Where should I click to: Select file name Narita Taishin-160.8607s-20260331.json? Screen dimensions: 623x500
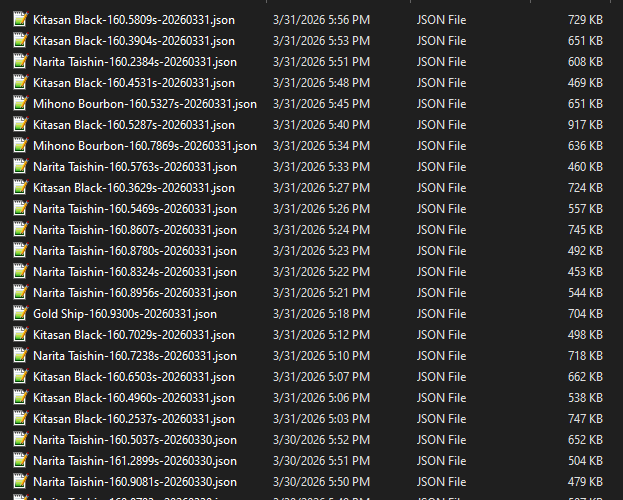tap(135, 230)
